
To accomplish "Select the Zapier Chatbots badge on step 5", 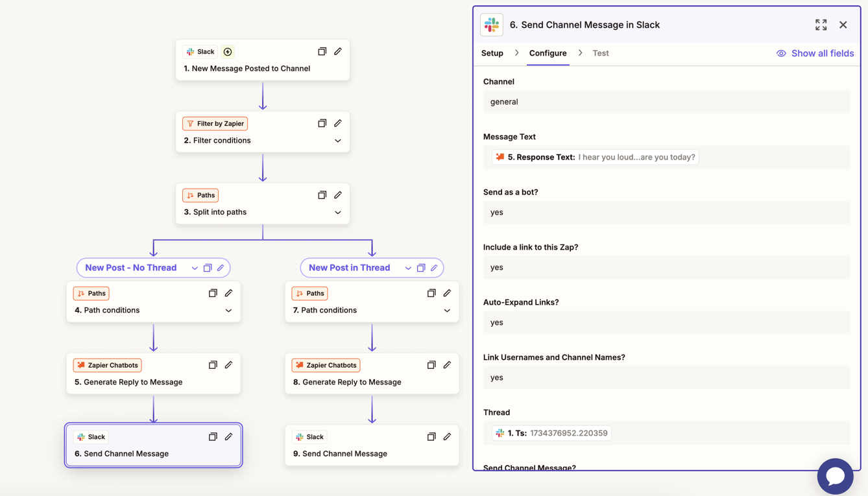I will tap(107, 365).
